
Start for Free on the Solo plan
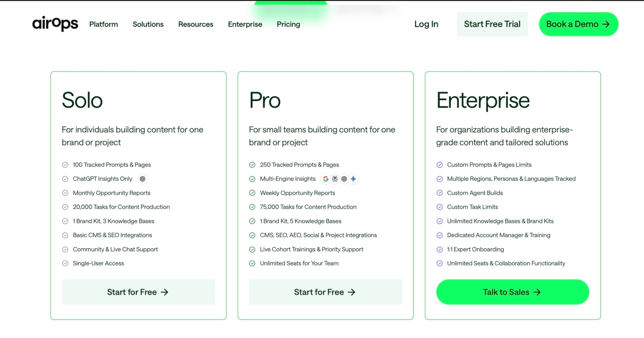138,292
